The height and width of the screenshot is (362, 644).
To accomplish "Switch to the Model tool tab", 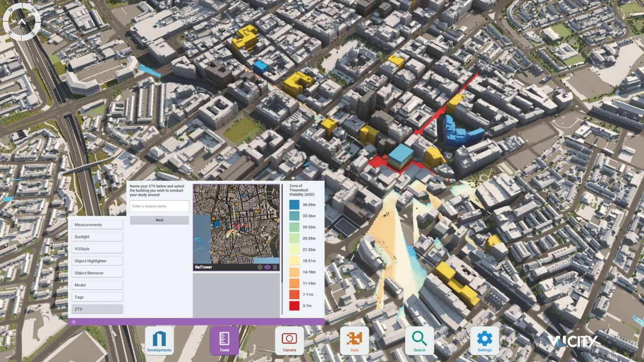I will (x=97, y=285).
